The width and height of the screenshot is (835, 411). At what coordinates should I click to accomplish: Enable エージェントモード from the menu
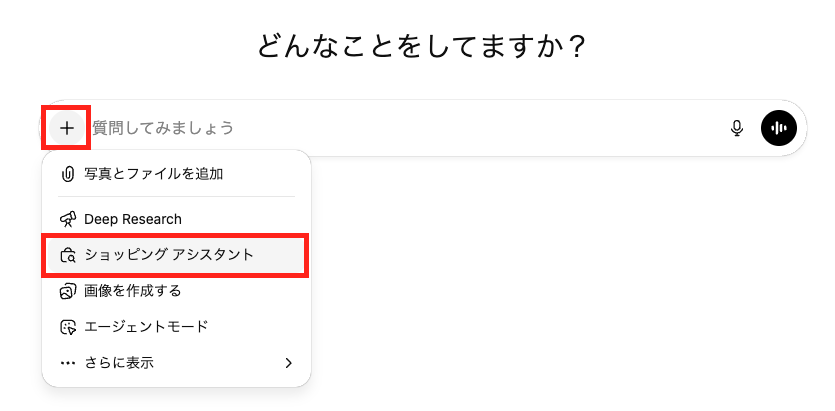[146, 327]
